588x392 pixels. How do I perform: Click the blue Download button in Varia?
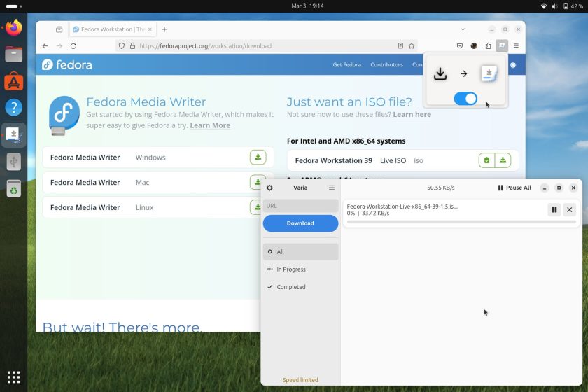click(300, 223)
